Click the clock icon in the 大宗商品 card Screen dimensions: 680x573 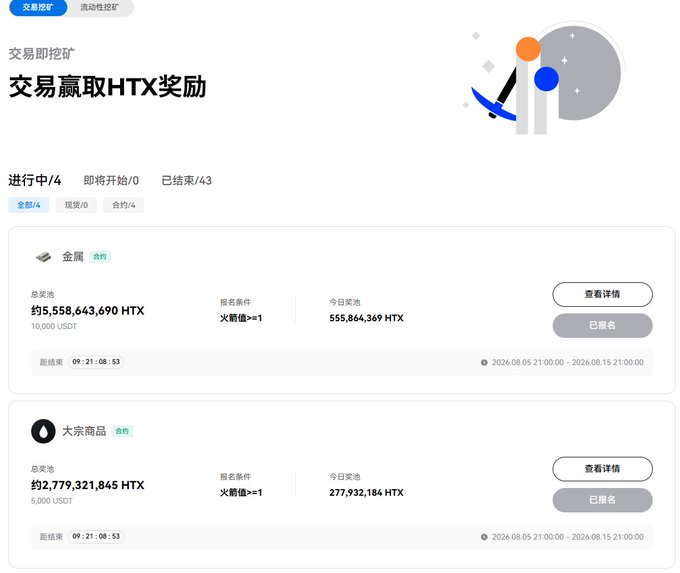[x=484, y=537]
